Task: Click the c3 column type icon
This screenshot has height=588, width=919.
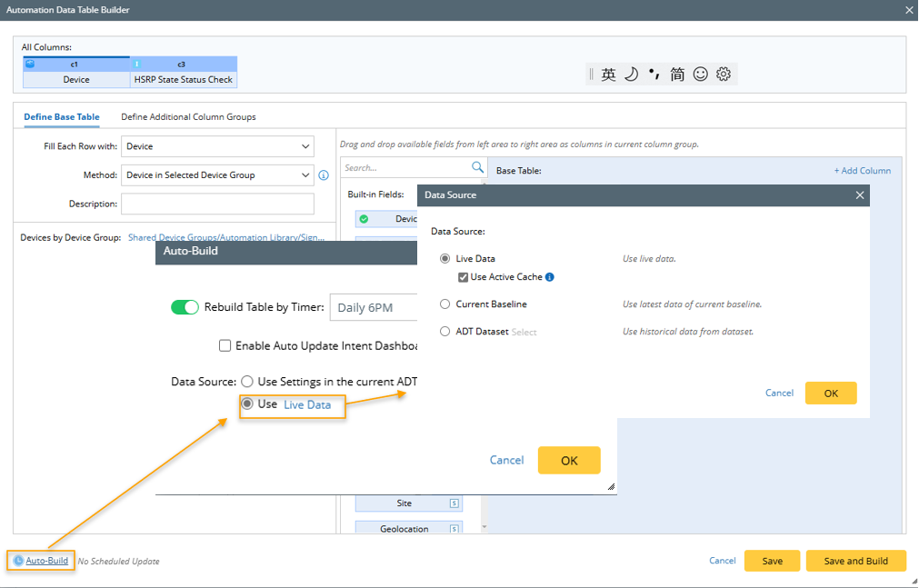Action: (x=136, y=64)
